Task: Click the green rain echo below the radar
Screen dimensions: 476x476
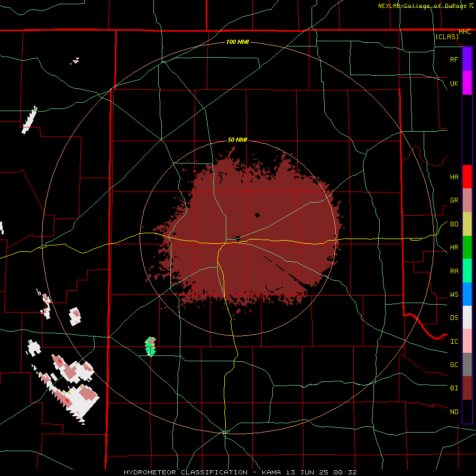Action: [x=151, y=346]
